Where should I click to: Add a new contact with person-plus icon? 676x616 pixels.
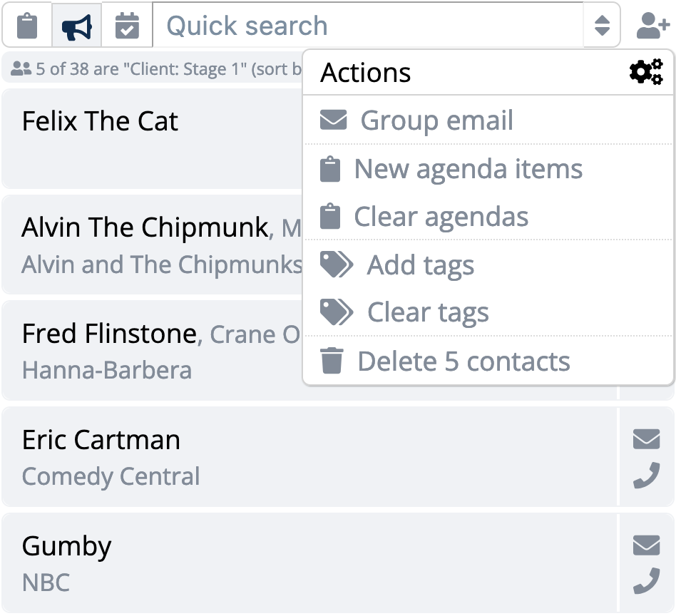[x=653, y=26]
